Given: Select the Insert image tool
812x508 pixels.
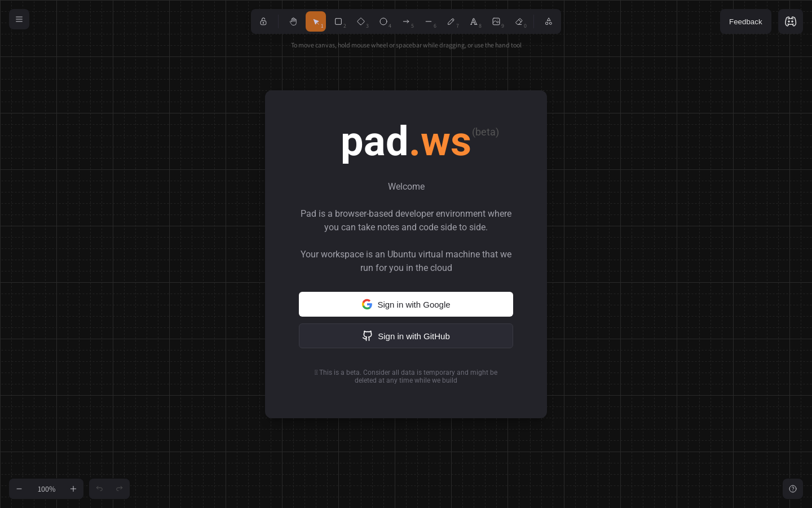Looking at the screenshot, I should tap(496, 21).
